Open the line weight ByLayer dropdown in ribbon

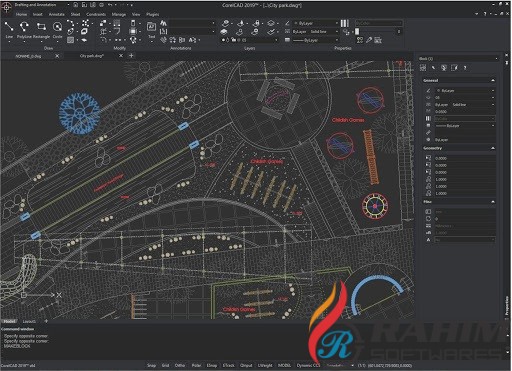[316, 40]
